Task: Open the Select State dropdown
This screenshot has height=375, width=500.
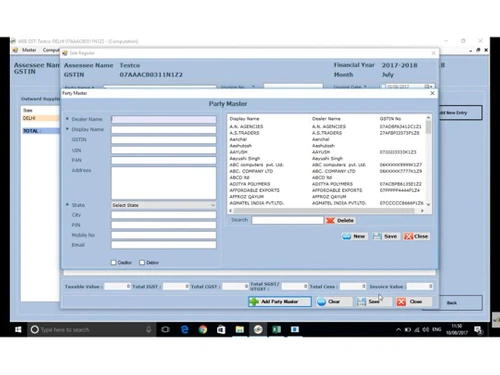Action: click(163, 205)
